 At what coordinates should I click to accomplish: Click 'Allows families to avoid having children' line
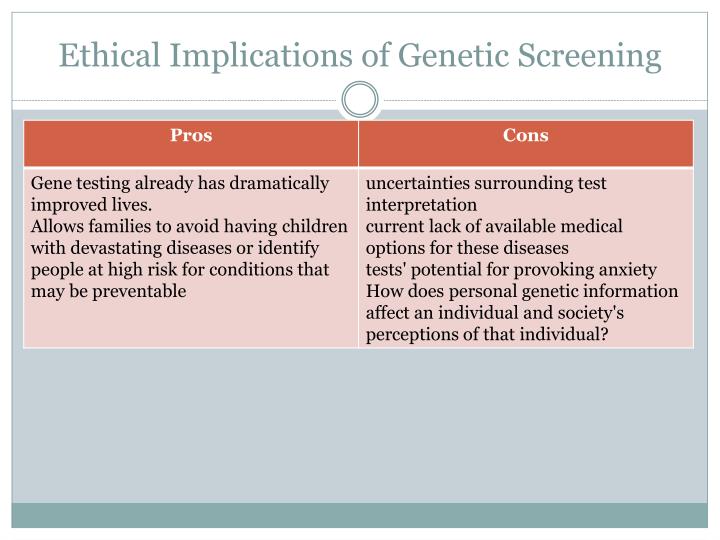coord(189,226)
